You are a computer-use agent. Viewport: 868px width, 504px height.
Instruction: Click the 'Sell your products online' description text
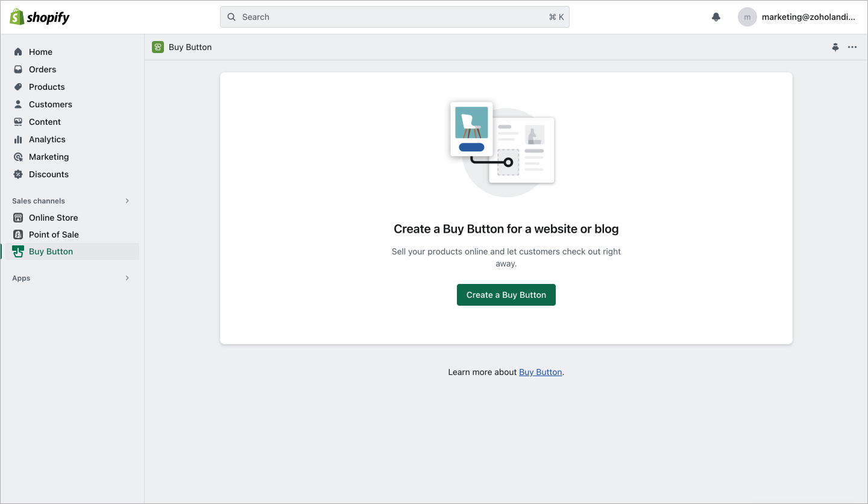point(506,257)
